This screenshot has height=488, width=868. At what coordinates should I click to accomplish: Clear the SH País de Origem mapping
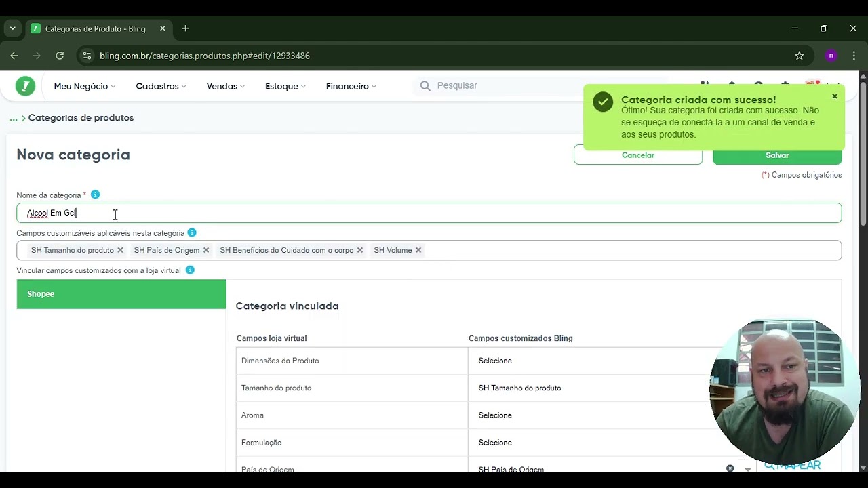pyautogui.click(x=730, y=468)
